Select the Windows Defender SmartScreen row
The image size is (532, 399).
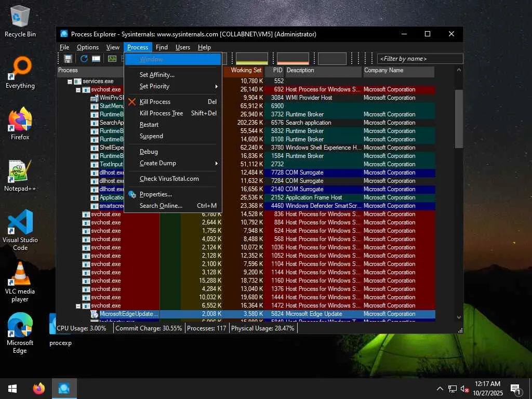(246, 206)
